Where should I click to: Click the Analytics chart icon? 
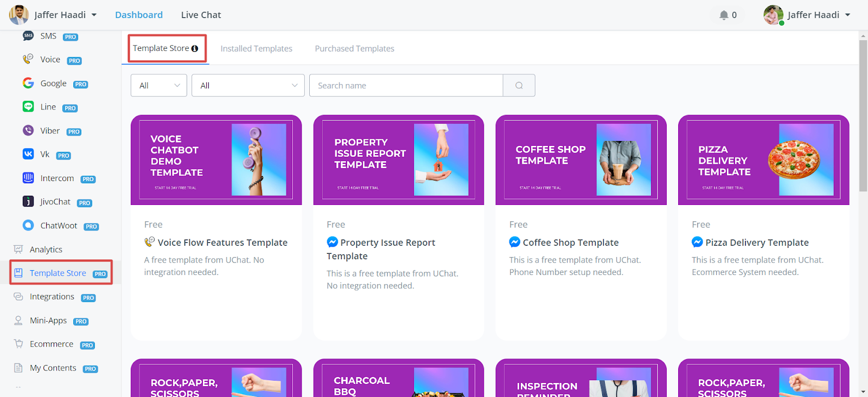tap(18, 249)
